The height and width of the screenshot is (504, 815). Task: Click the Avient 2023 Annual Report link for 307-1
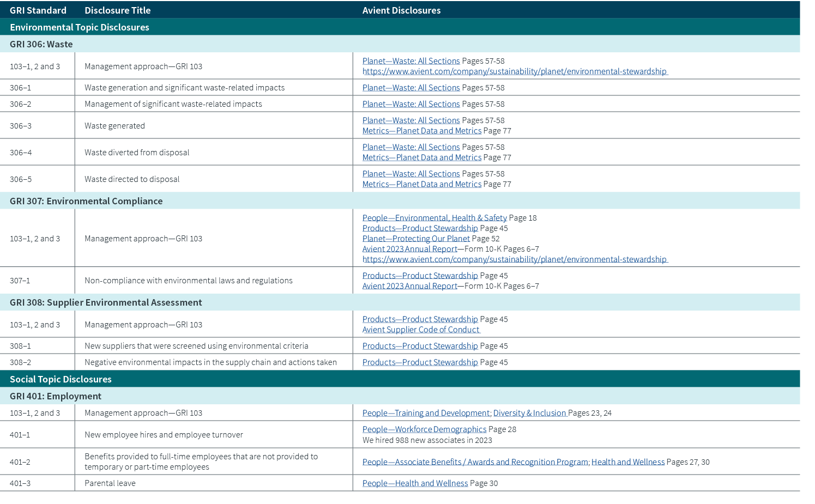point(409,286)
